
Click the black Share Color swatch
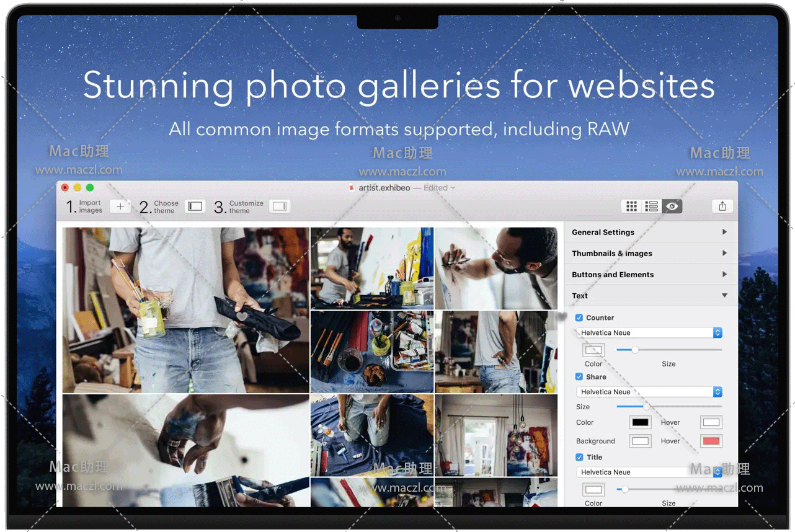[640, 422]
